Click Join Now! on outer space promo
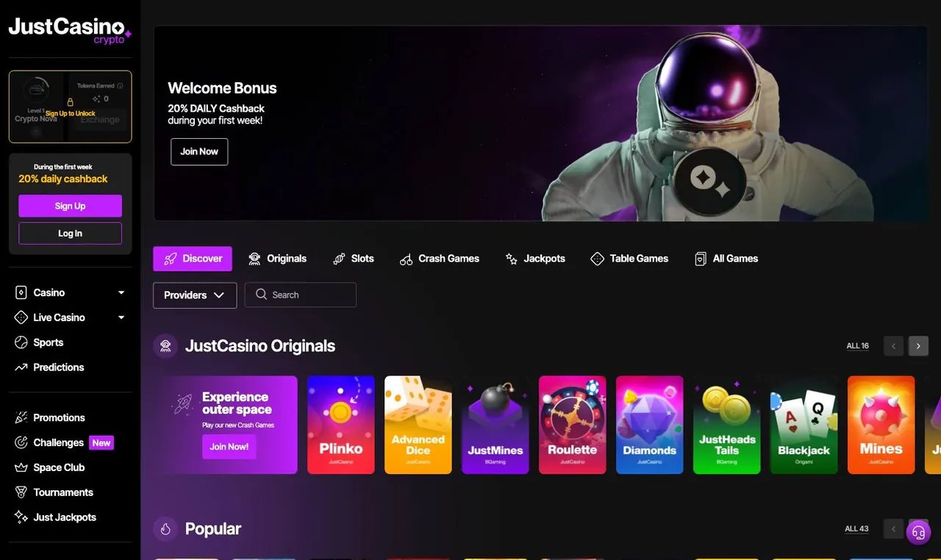Viewport: 941px width, 560px height. 229,447
